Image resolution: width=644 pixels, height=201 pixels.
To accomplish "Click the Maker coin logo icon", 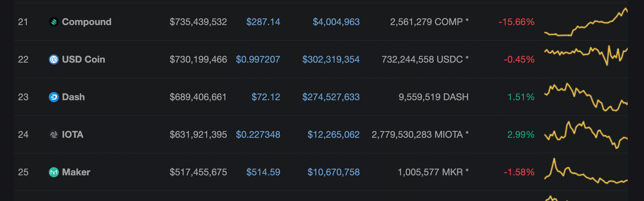I will [x=54, y=172].
